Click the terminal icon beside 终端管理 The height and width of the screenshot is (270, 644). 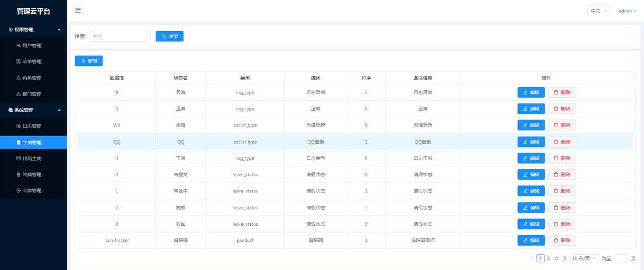pyautogui.click(x=19, y=175)
